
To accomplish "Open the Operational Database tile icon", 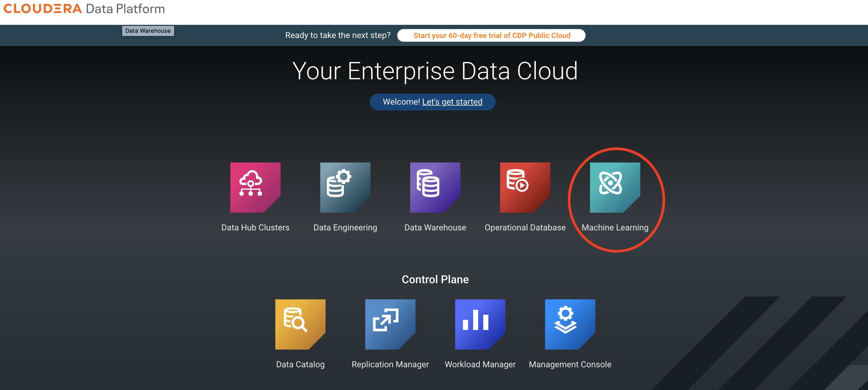I will 525,187.
